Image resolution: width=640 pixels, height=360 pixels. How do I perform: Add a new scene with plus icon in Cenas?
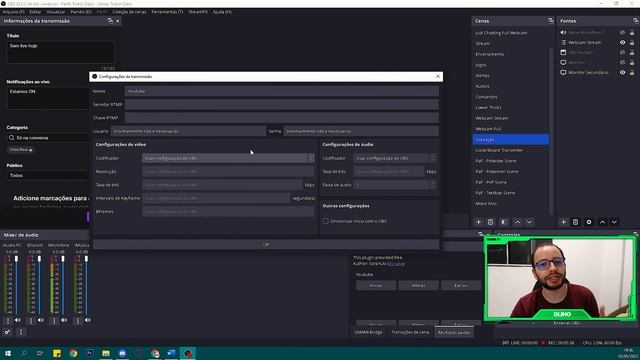478,222
